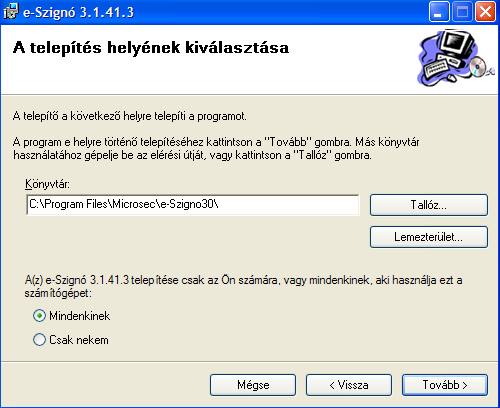Select the Mindenkinek radio button
500x408 pixels.
click(x=39, y=316)
